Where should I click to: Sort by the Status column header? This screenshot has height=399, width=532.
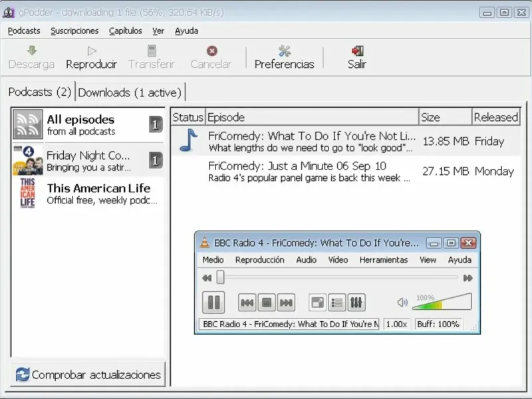(x=188, y=117)
